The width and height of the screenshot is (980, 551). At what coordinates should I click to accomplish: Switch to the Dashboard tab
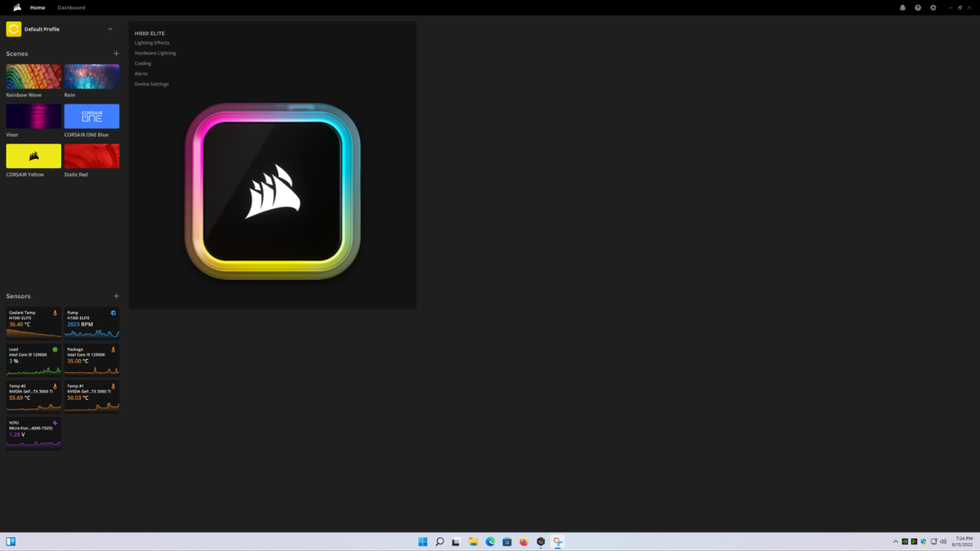(71, 7)
